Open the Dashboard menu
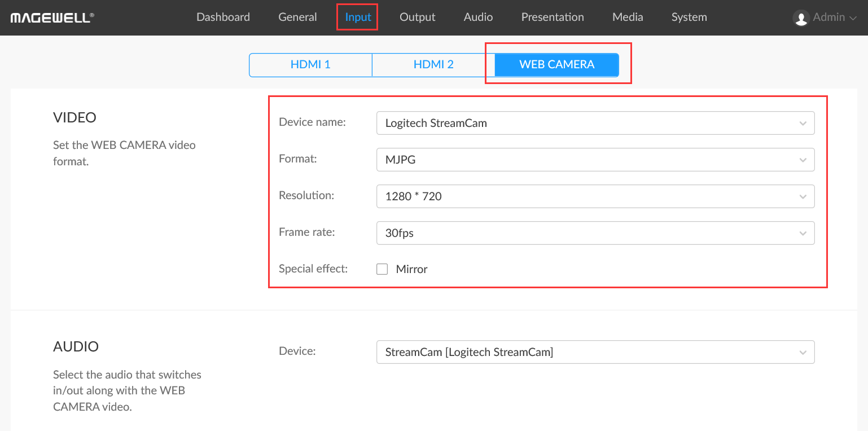This screenshot has width=868, height=431. (x=223, y=17)
